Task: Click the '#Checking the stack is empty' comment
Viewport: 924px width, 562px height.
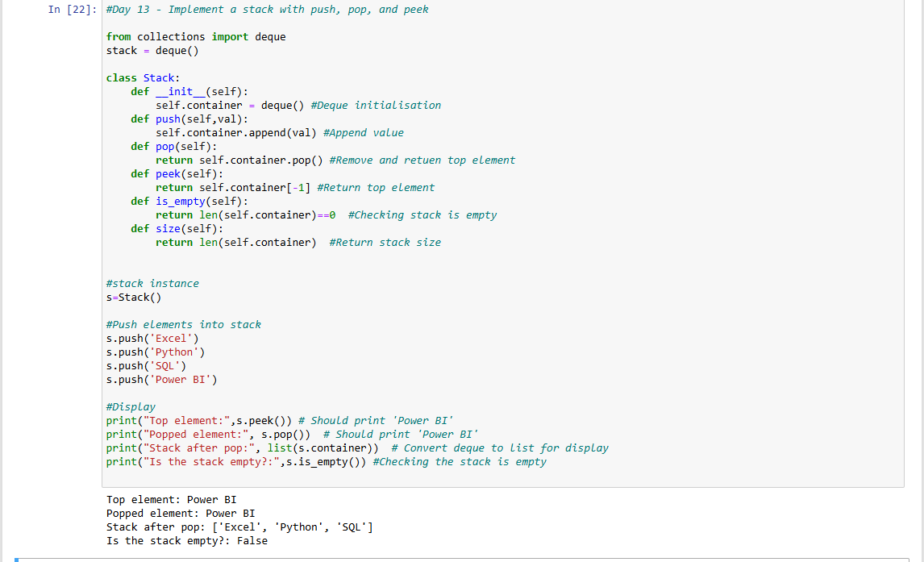Action: point(460,462)
